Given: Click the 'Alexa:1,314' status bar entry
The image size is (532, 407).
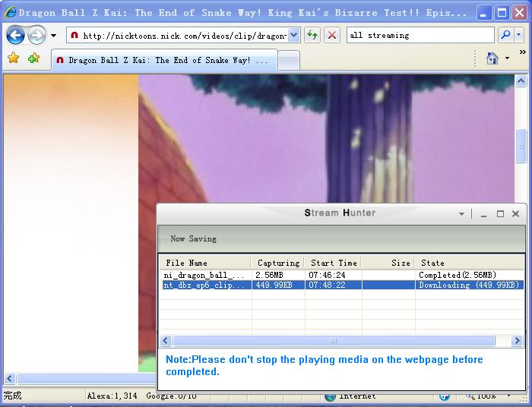Looking at the screenshot, I should tap(112, 396).
